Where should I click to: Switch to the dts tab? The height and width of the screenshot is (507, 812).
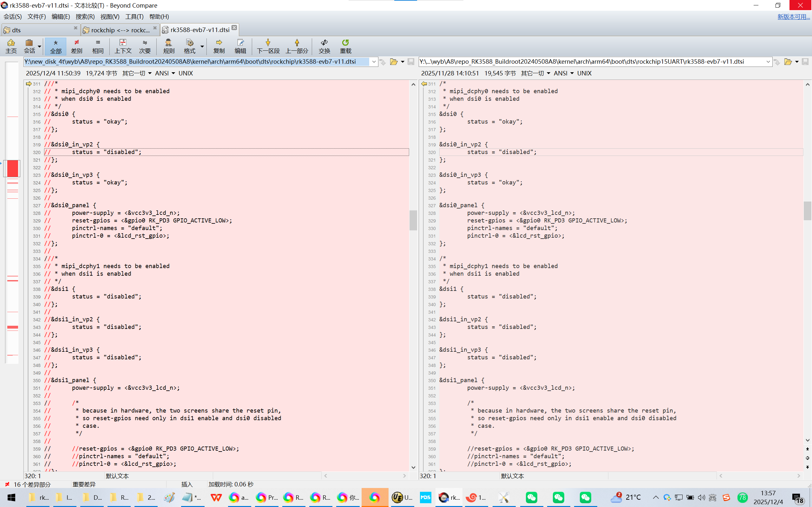pos(16,30)
